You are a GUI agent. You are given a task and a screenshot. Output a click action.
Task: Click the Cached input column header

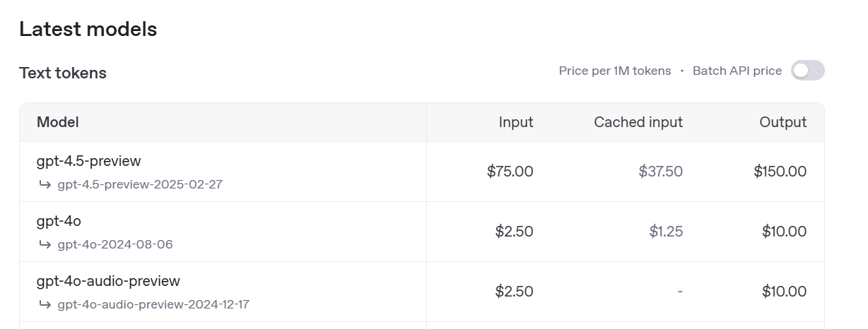(x=638, y=122)
